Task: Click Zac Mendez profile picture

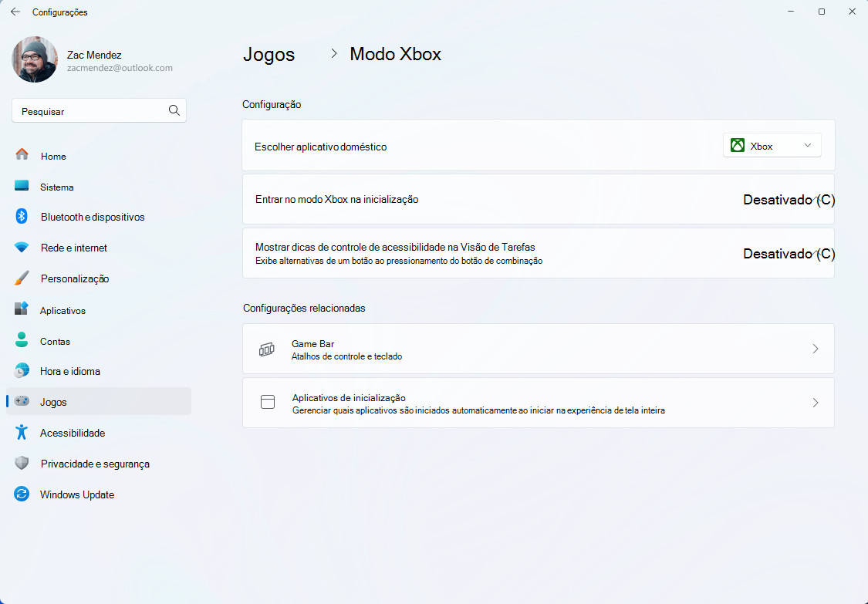Action: (x=34, y=60)
